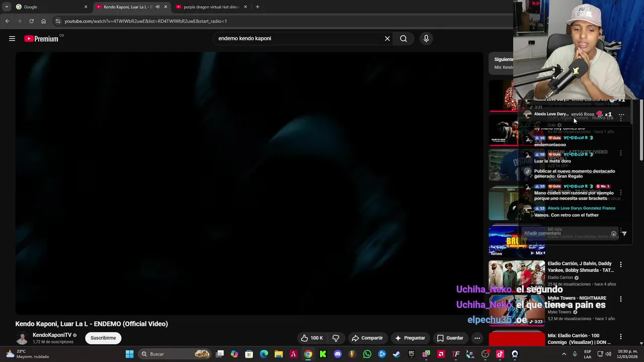
Task: Open the Windows Start menu
Action: click(x=129, y=354)
